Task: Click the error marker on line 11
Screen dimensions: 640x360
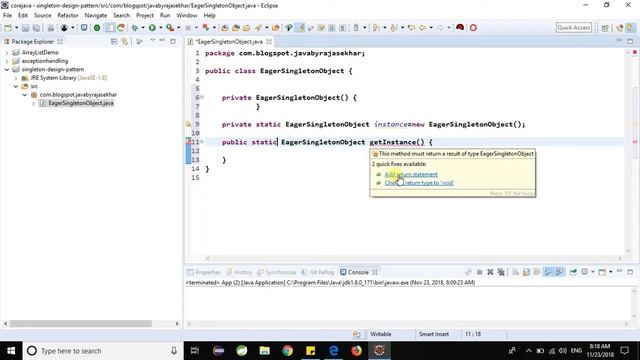Action: (x=188, y=142)
